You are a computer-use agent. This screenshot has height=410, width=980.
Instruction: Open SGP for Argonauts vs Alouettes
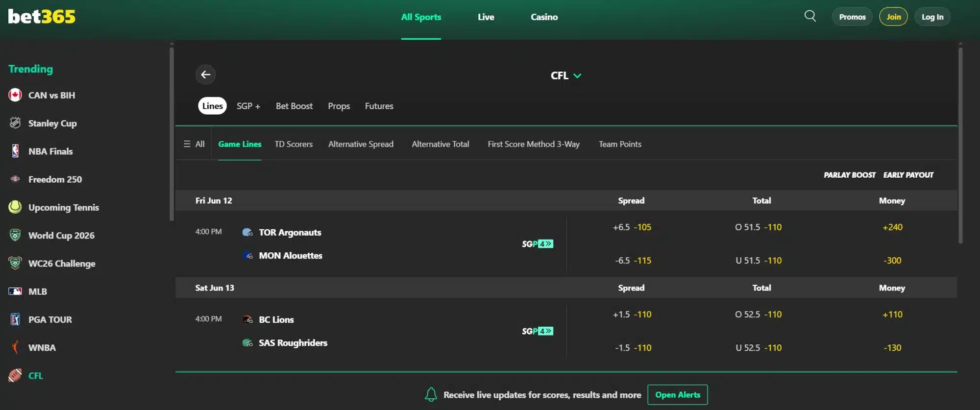click(538, 243)
